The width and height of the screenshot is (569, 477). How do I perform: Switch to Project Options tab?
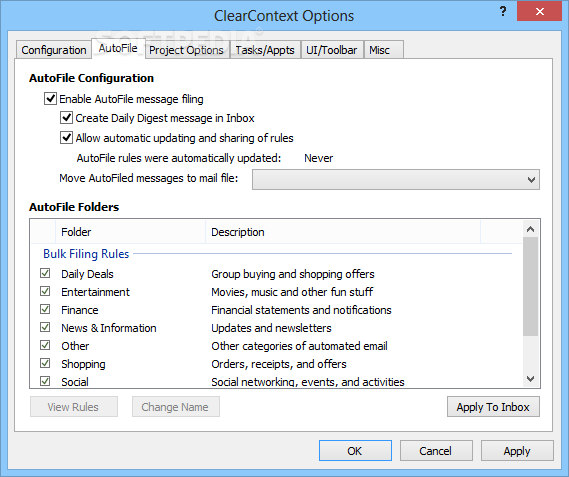tap(187, 50)
